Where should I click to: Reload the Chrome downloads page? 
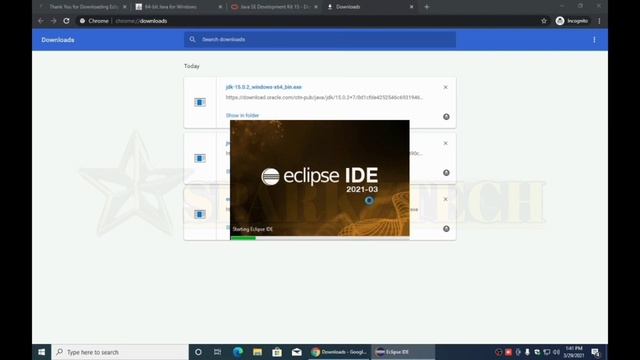click(66, 21)
